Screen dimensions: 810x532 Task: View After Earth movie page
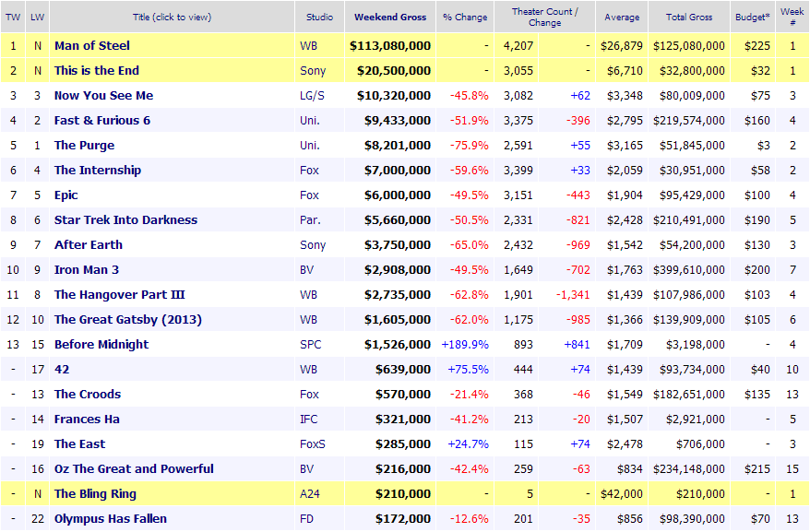tap(89, 245)
